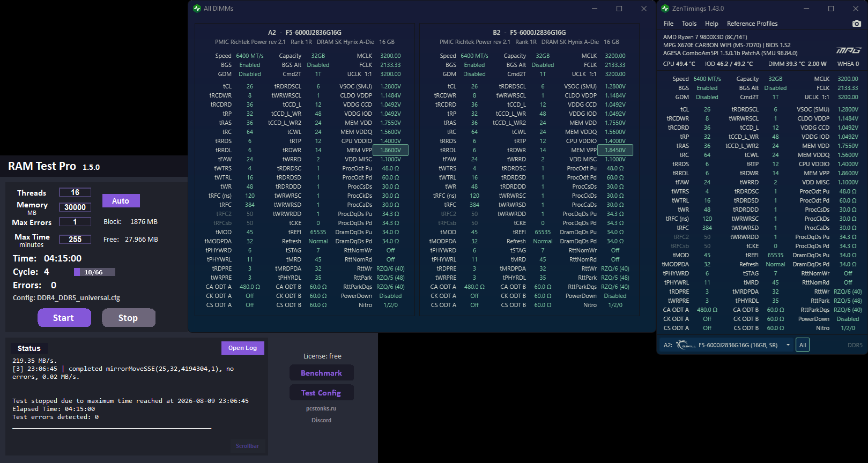Click the VSOC (SMU) 1.2800V value in ZenTimings
The width and height of the screenshot is (868, 463).
(848, 109)
